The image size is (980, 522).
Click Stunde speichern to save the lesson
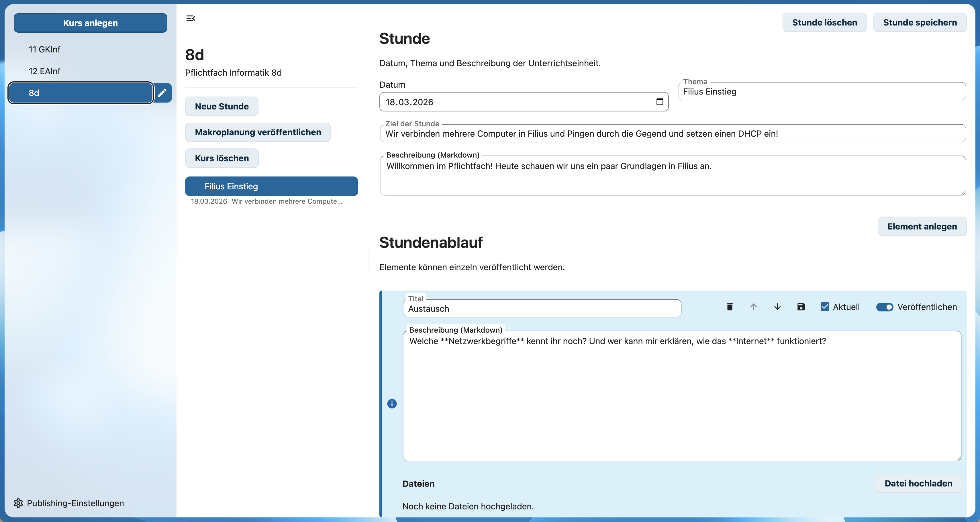point(920,22)
